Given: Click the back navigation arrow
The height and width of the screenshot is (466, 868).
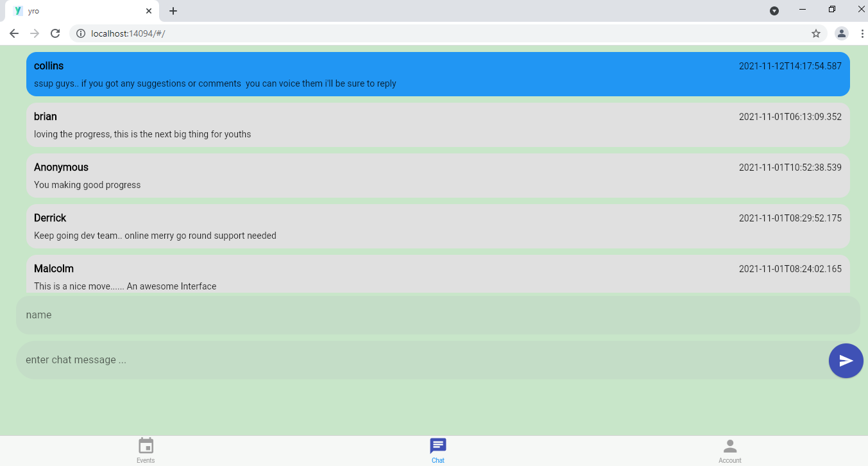Looking at the screenshot, I should tap(14, 33).
